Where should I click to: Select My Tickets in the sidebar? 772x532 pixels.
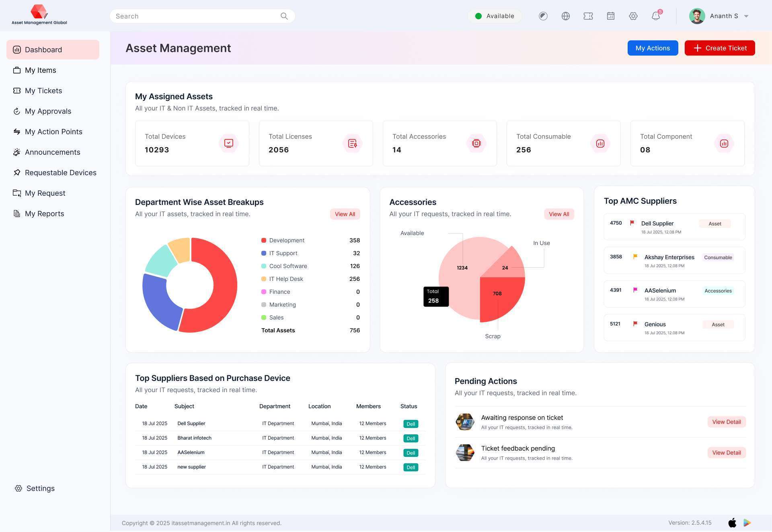(43, 90)
